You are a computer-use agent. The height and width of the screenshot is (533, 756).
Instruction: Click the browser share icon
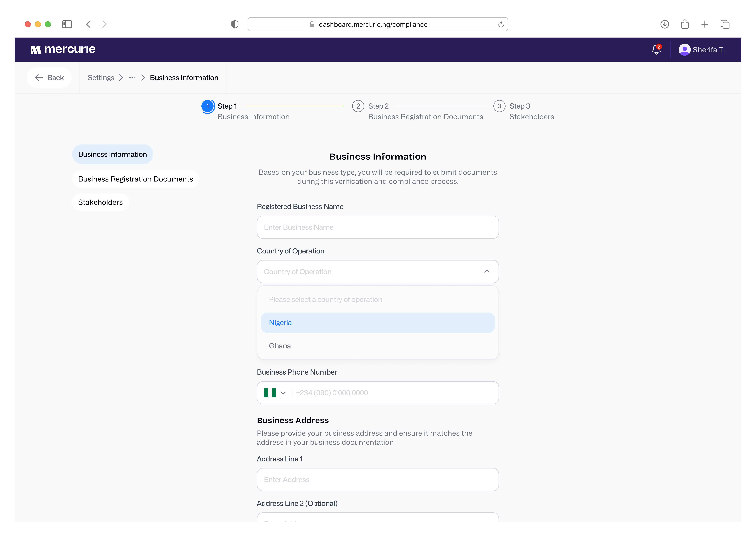[x=685, y=24]
